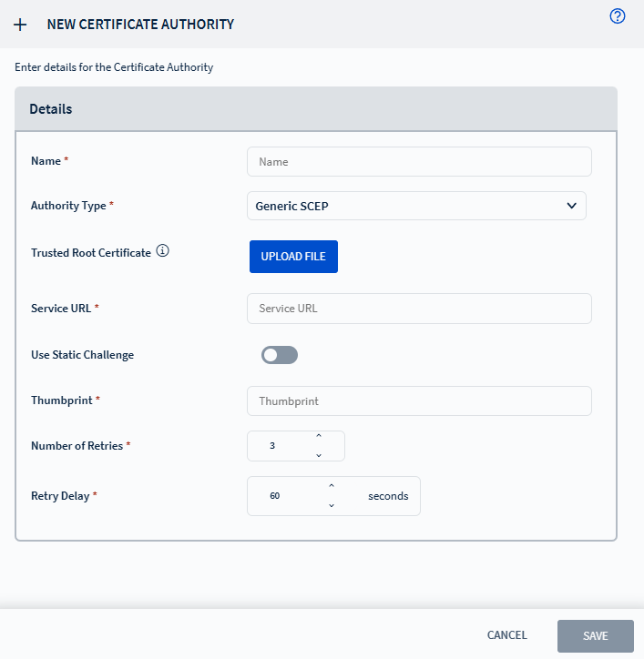The width and height of the screenshot is (644, 659).
Task: Decrease Retry Delay seconds
Action: coord(332,505)
